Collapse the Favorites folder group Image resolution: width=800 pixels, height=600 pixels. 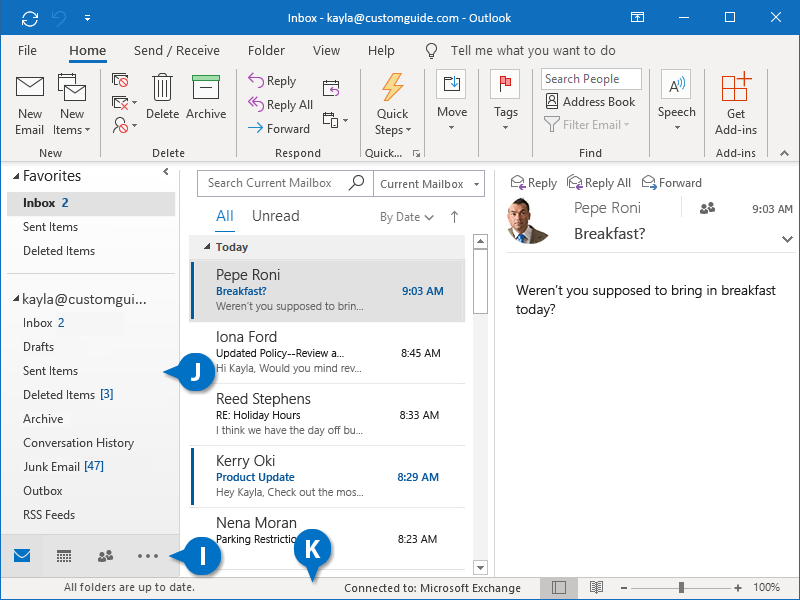pyautogui.click(x=15, y=176)
